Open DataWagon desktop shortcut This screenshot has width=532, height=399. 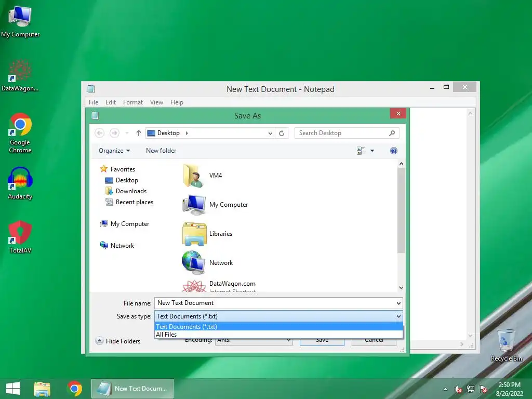(20, 76)
